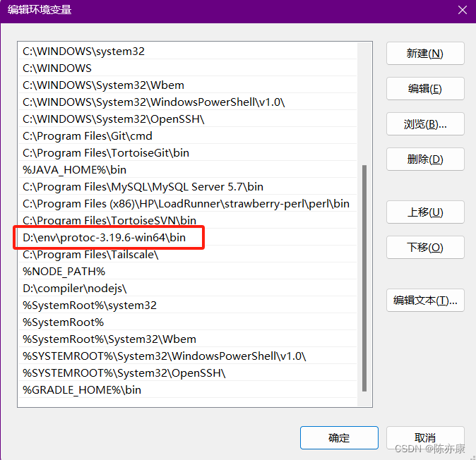Select C:\Program Files\Git\cmd entry

coord(187,136)
